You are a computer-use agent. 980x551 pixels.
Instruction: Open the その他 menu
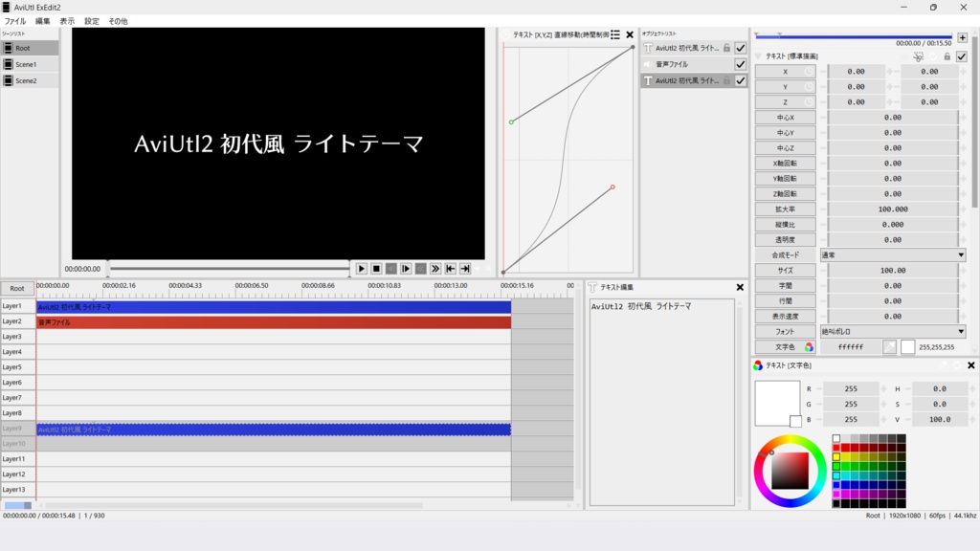point(118,21)
